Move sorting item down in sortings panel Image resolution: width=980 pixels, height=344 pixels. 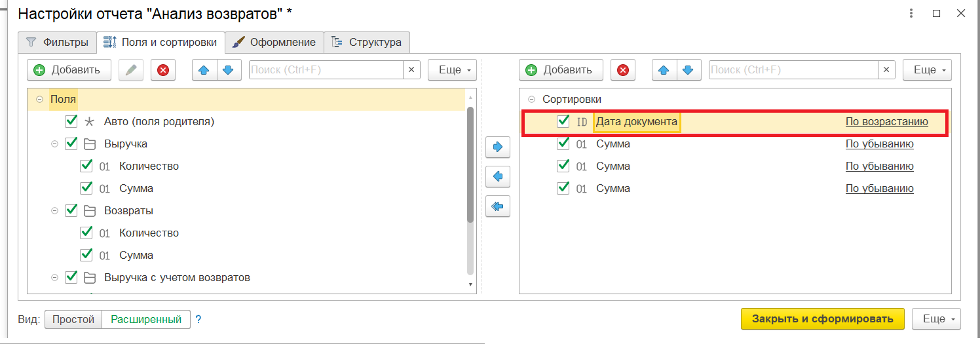tap(687, 70)
